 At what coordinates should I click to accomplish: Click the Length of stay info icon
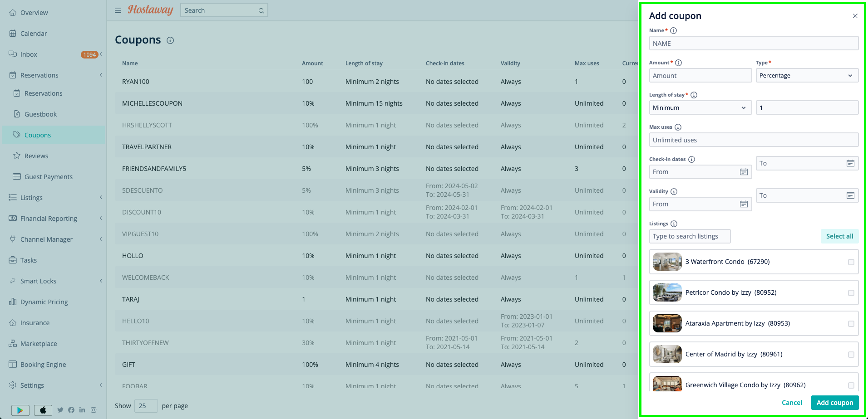point(694,95)
